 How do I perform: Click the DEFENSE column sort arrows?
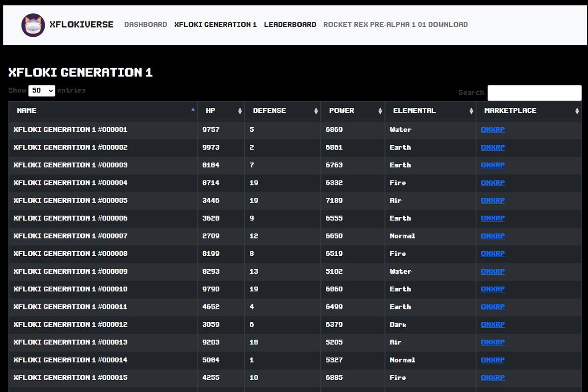pos(316,111)
